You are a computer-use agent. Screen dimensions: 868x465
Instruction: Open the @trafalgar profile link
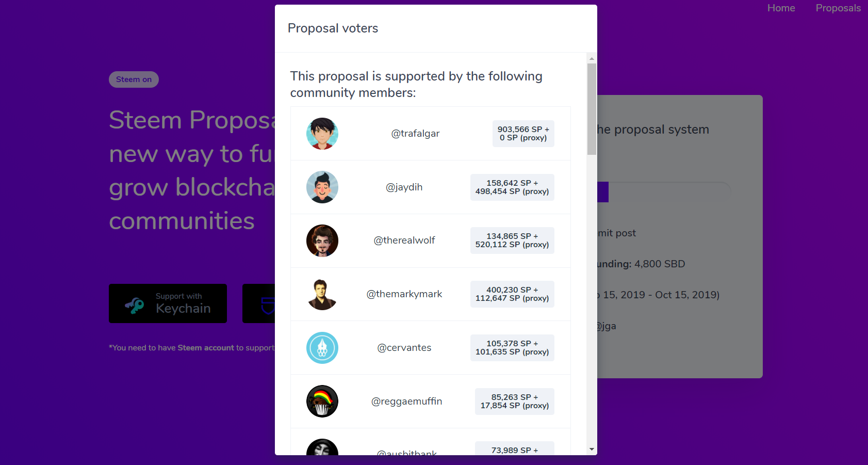click(x=415, y=134)
